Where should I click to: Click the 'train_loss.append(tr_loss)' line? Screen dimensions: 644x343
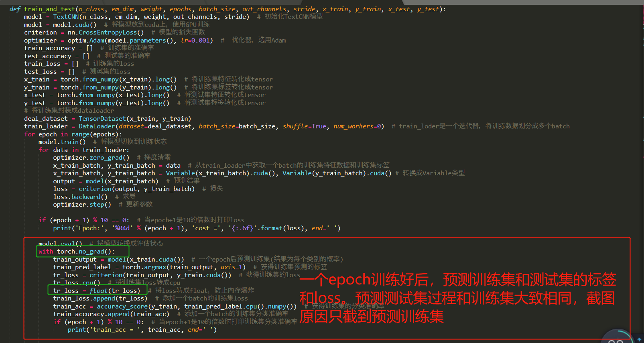coord(150,298)
